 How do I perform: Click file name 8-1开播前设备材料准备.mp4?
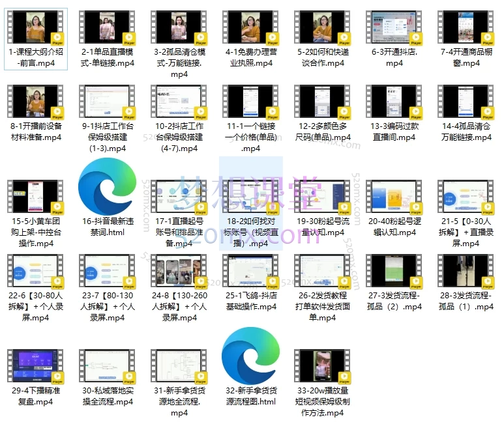coord(36,132)
